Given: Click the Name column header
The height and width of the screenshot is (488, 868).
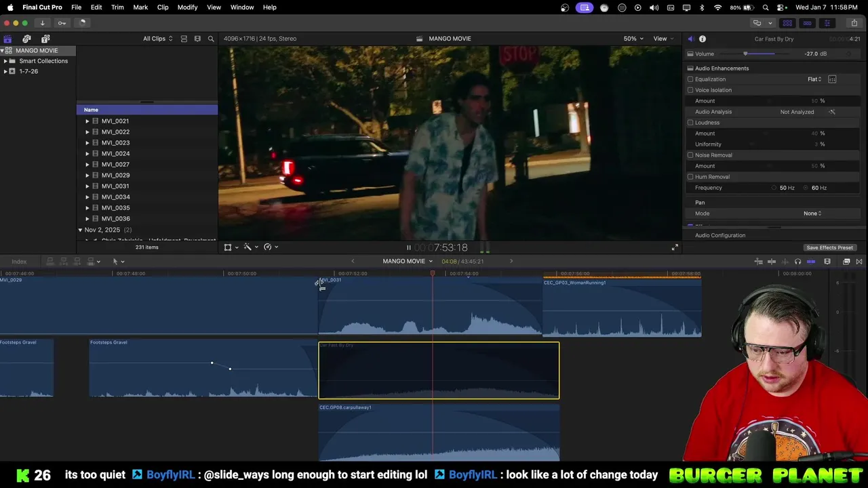Looking at the screenshot, I should [147, 110].
